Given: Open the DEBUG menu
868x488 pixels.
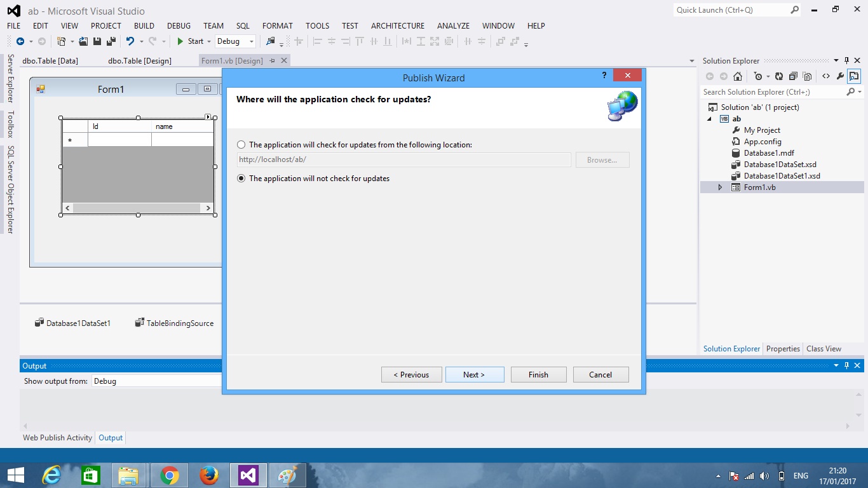Looking at the screenshot, I should [178, 26].
